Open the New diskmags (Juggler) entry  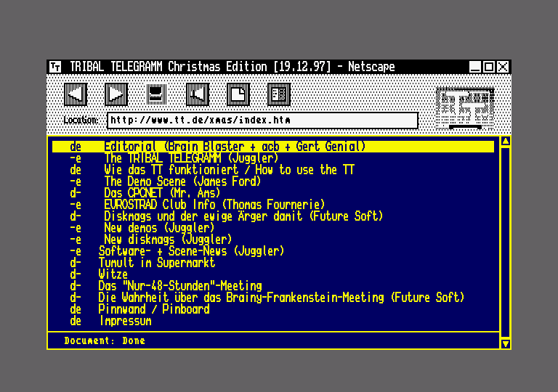click(x=168, y=240)
